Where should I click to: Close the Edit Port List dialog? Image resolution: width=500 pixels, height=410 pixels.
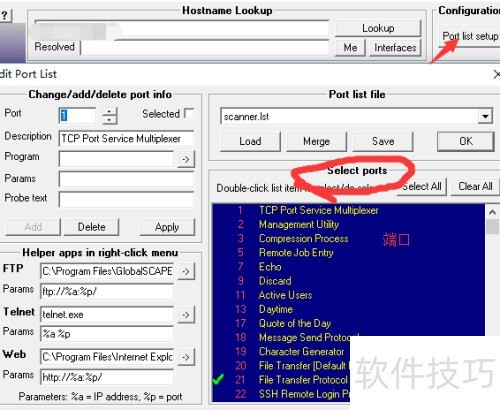[x=496, y=74]
